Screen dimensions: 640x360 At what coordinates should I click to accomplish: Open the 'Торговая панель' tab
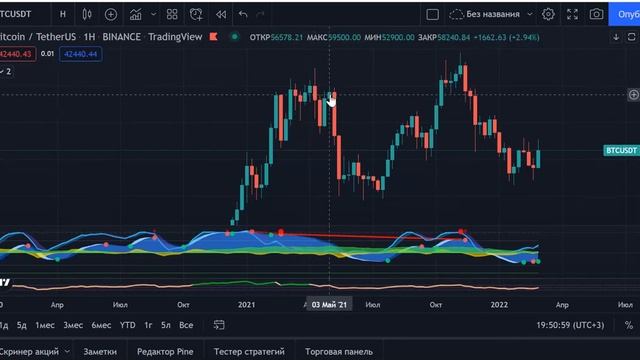339,351
